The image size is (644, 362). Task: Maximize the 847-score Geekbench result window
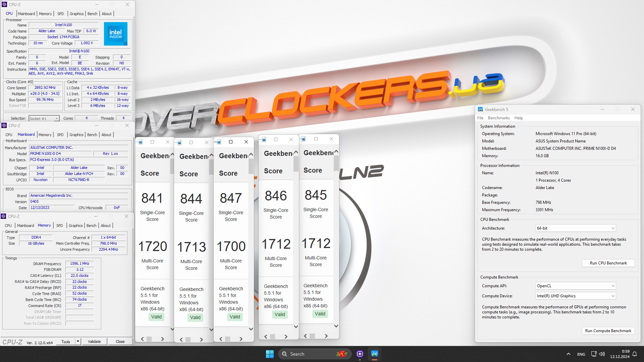click(x=231, y=142)
